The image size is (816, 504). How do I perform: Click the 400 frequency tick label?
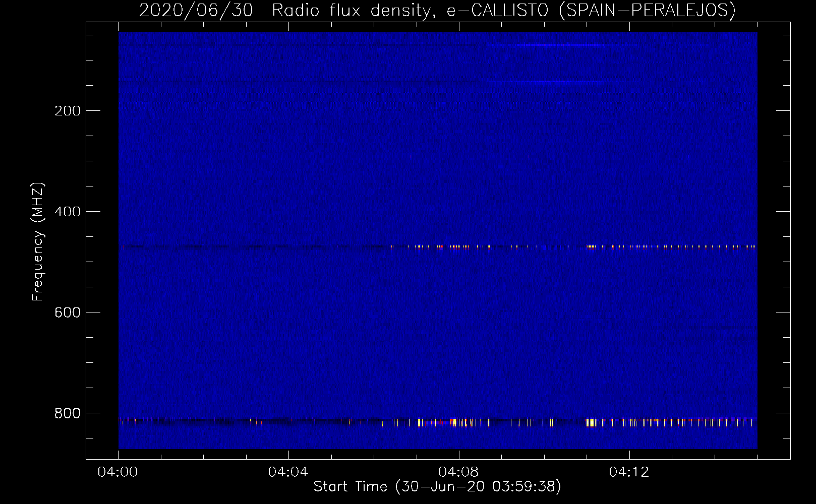(x=68, y=212)
